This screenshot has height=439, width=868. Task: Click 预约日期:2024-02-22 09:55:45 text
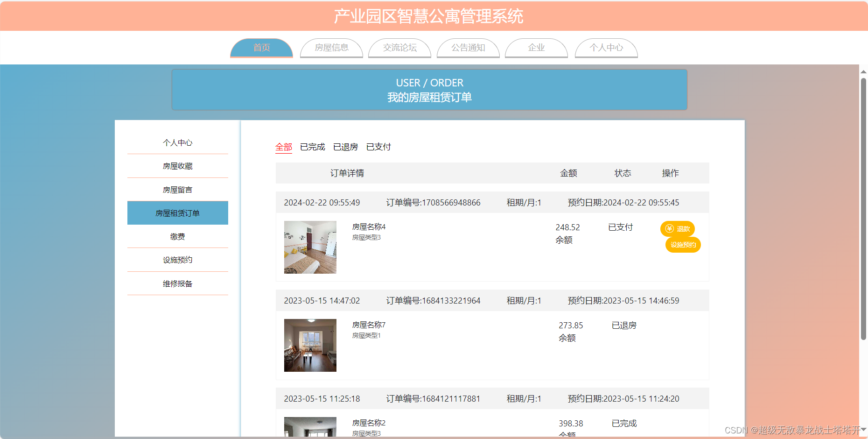click(x=623, y=203)
